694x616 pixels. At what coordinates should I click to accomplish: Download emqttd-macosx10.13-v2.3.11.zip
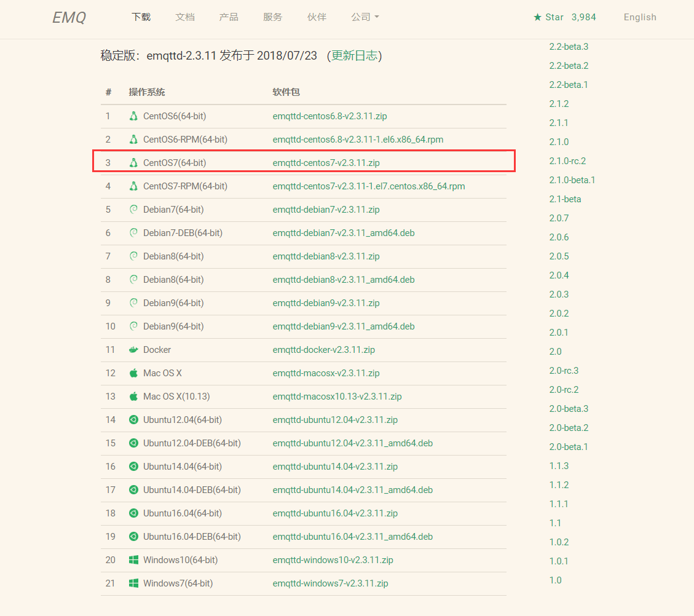point(337,397)
